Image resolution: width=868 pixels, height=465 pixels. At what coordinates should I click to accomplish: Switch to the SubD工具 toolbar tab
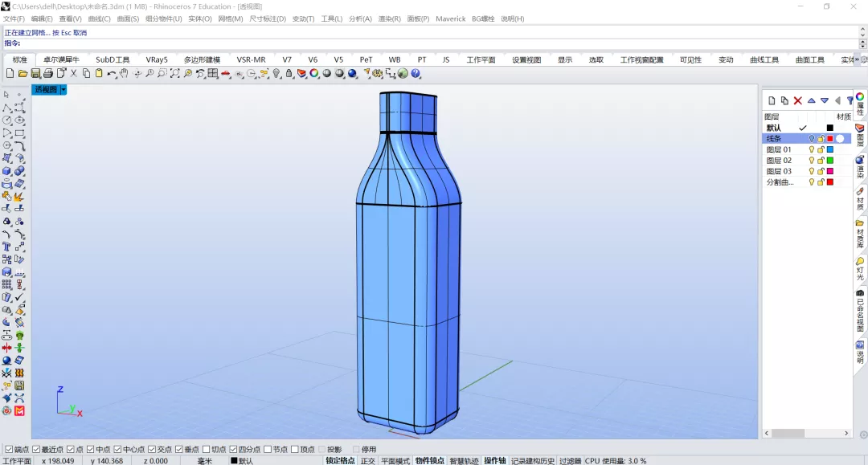click(x=113, y=59)
